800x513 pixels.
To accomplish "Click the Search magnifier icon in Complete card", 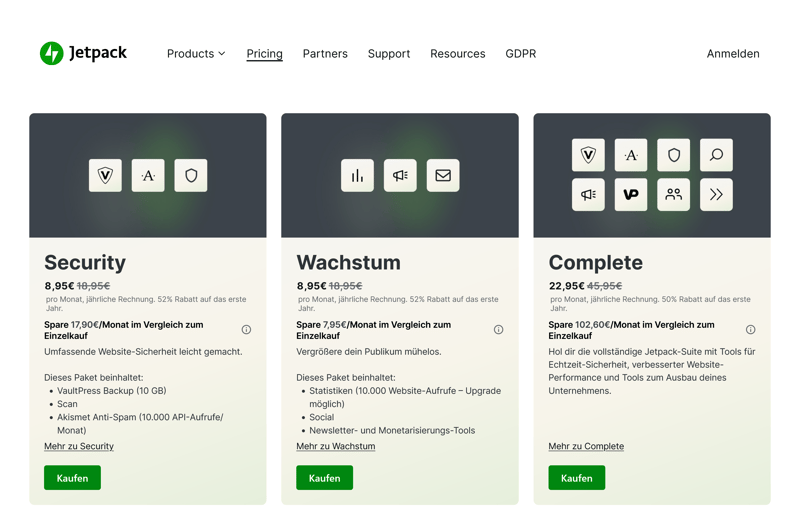I will (716, 155).
